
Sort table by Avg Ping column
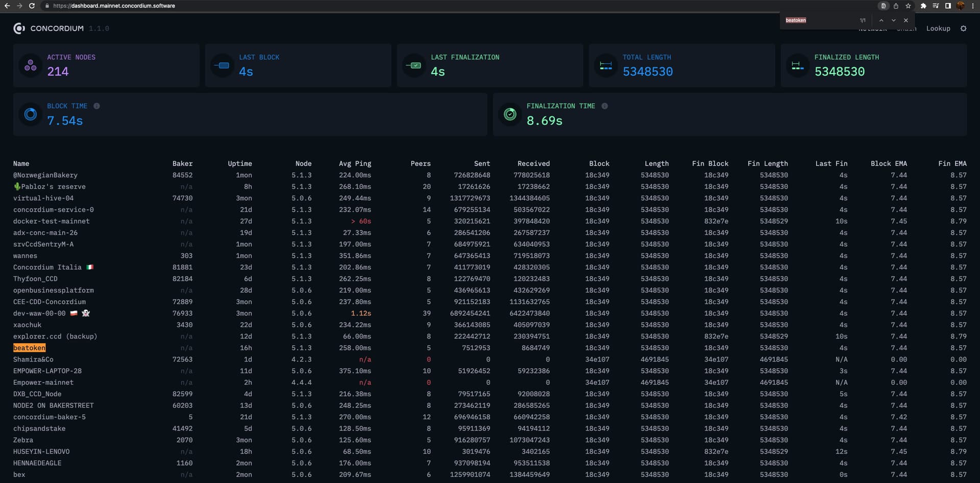pos(355,163)
